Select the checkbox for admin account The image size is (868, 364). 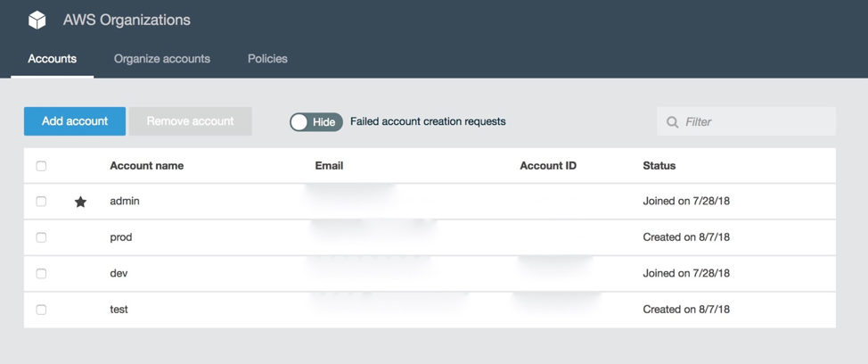pyautogui.click(x=41, y=201)
